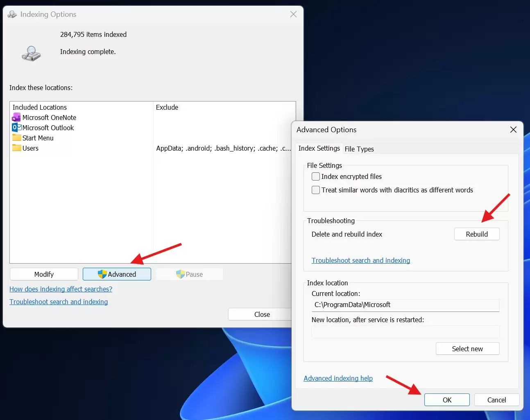Click the indexing drive search icon
This screenshot has height=420, width=530.
tap(31, 53)
